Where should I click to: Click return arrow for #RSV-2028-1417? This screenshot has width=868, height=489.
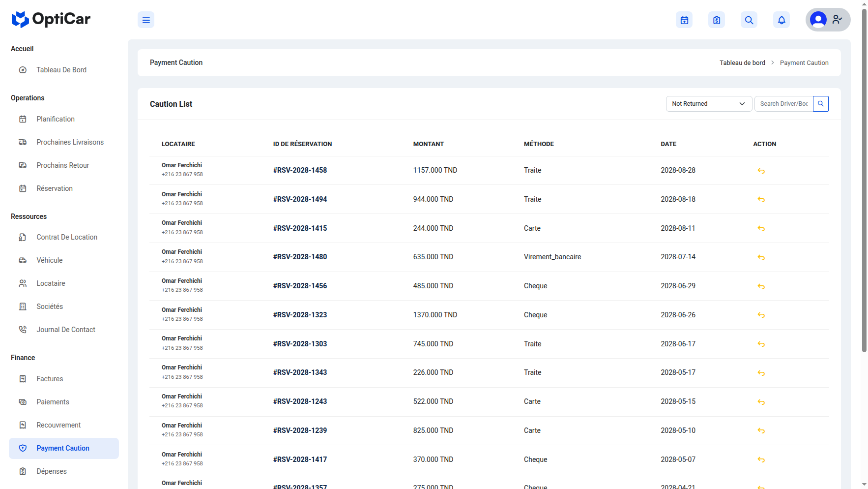pyautogui.click(x=761, y=459)
